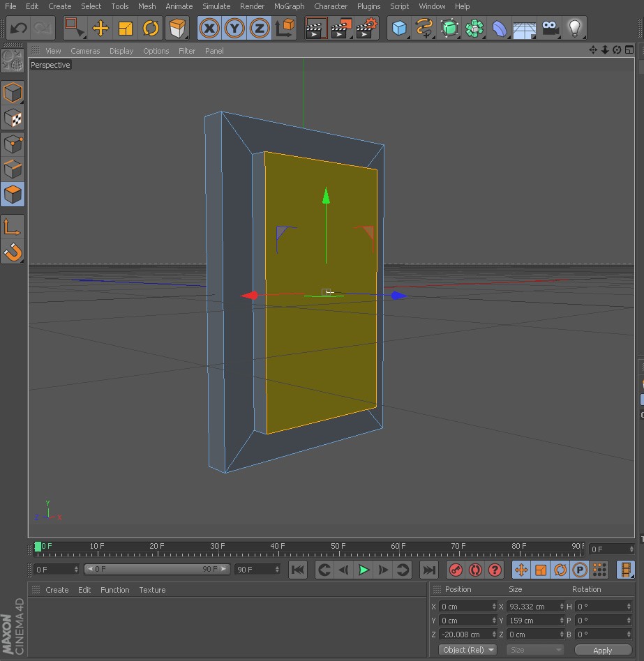644x661 pixels.
Task: Render to Picture Viewer
Action: point(341,29)
